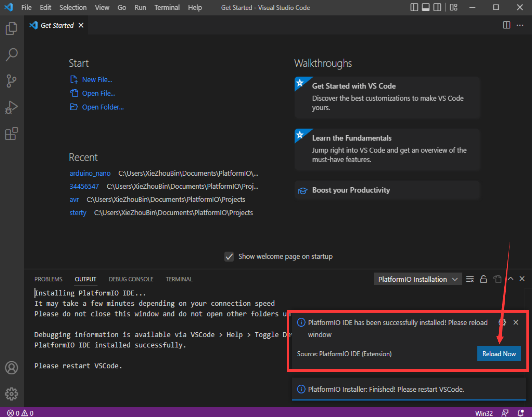Screen dimensions: 532x417
Task: Uncheck Show welcome page on startup
Action: tap(229, 256)
